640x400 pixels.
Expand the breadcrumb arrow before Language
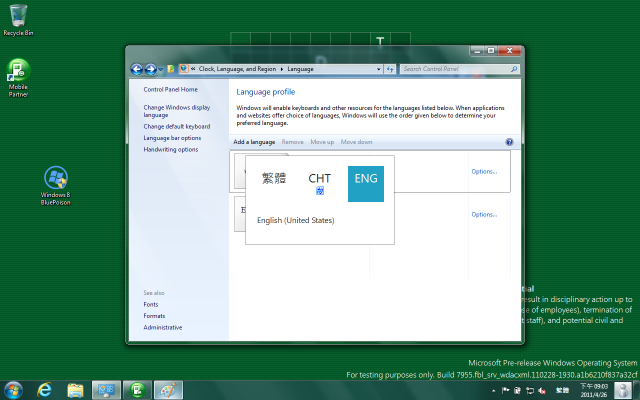pyautogui.click(x=282, y=69)
